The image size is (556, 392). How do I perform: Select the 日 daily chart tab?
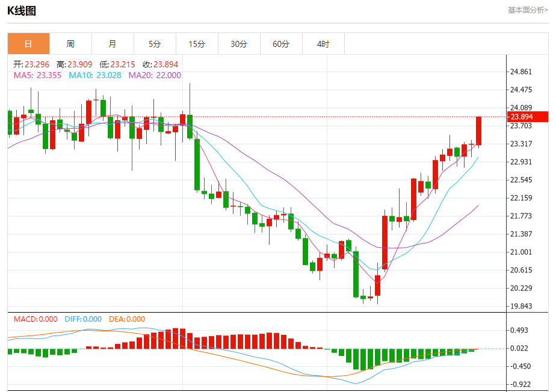[x=28, y=44]
